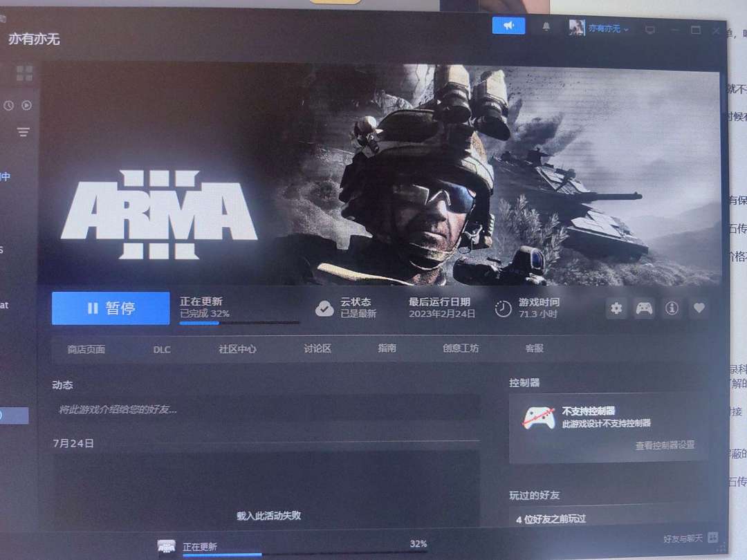Click 最后运行日期 2023年2月24日
Image resolution: width=747 pixels, height=560 pixels.
pyautogui.click(x=441, y=308)
